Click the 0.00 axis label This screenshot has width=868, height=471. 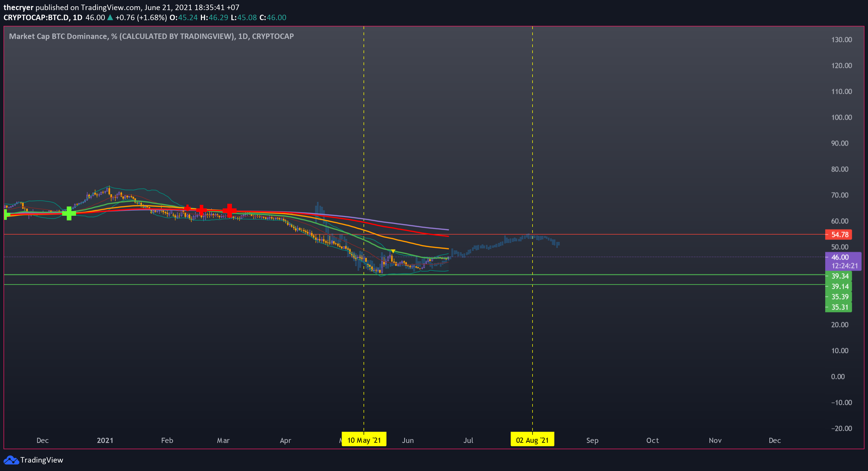click(838, 377)
